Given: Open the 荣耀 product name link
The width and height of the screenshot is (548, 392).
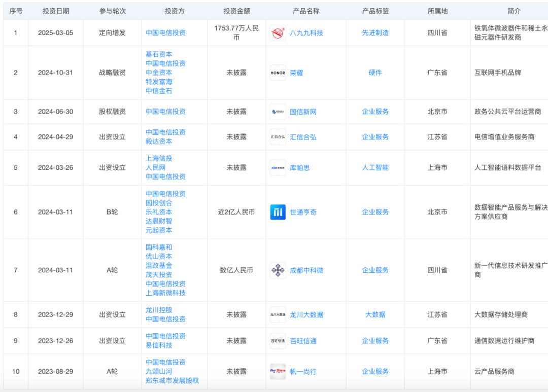Looking at the screenshot, I should pyautogui.click(x=296, y=73).
